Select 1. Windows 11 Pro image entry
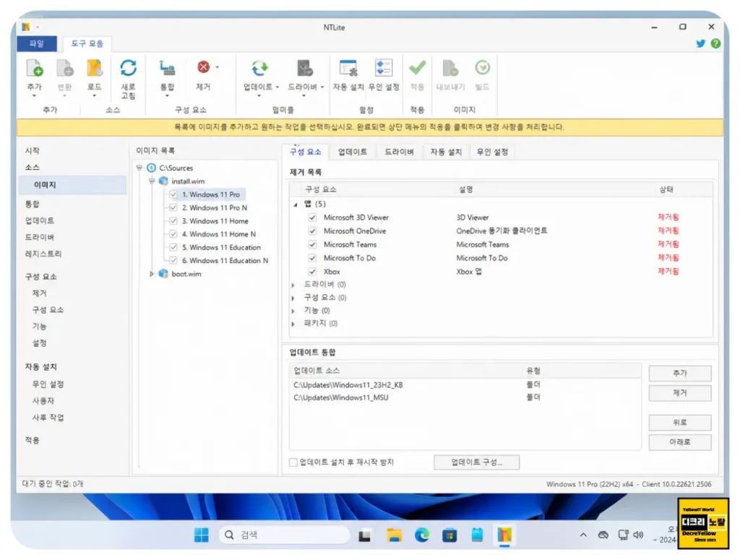The width and height of the screenshot is (740, 560). point(210,194)
